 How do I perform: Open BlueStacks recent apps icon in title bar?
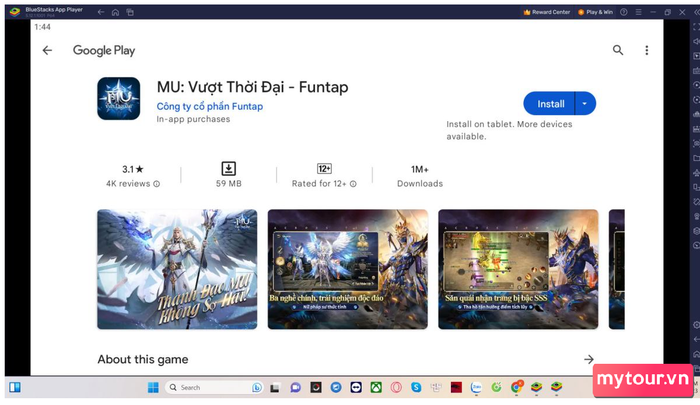[130, 12]
